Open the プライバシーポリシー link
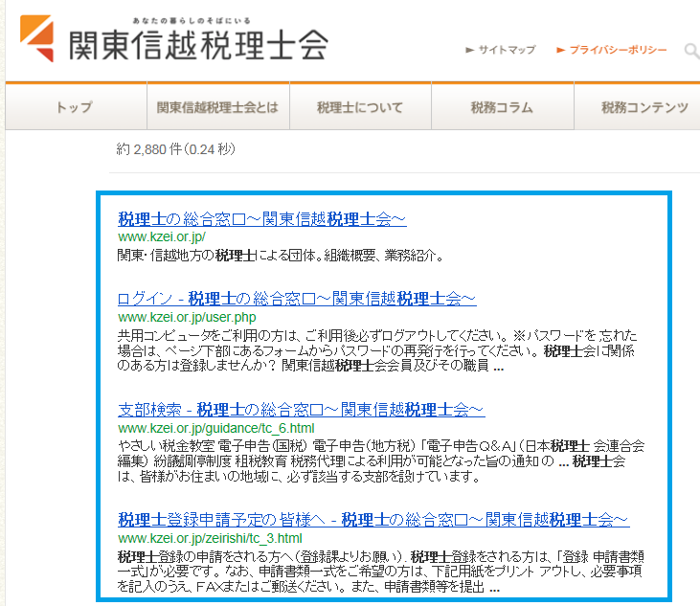Screen dimensions: 700x606 coord(612,50)
